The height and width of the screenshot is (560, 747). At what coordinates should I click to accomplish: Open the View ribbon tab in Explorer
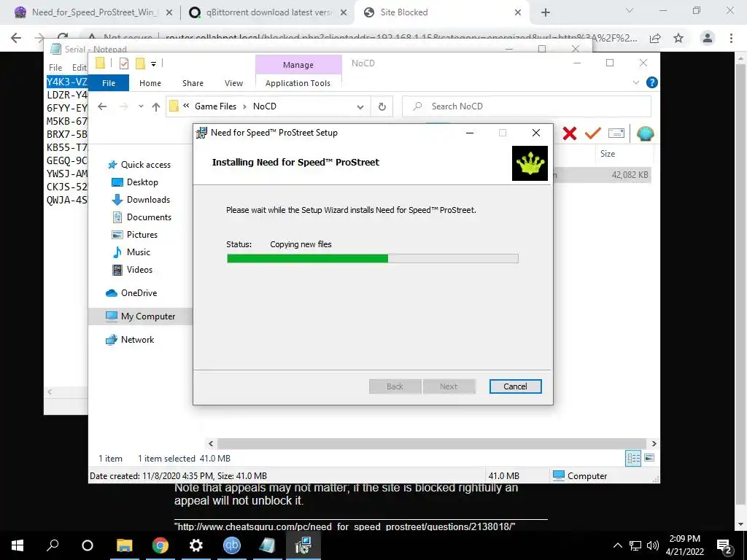234,83
